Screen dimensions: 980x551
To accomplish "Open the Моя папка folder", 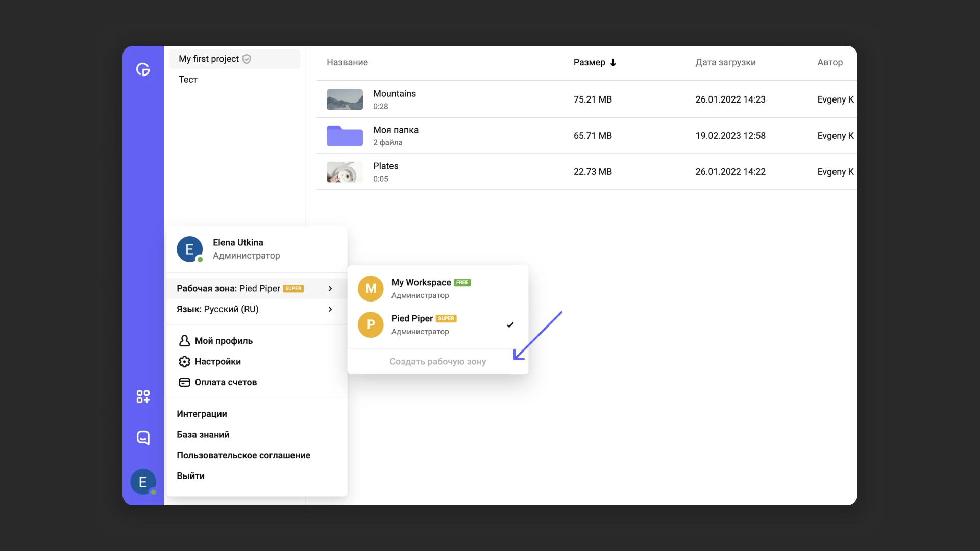I will [x=345, y=136].
